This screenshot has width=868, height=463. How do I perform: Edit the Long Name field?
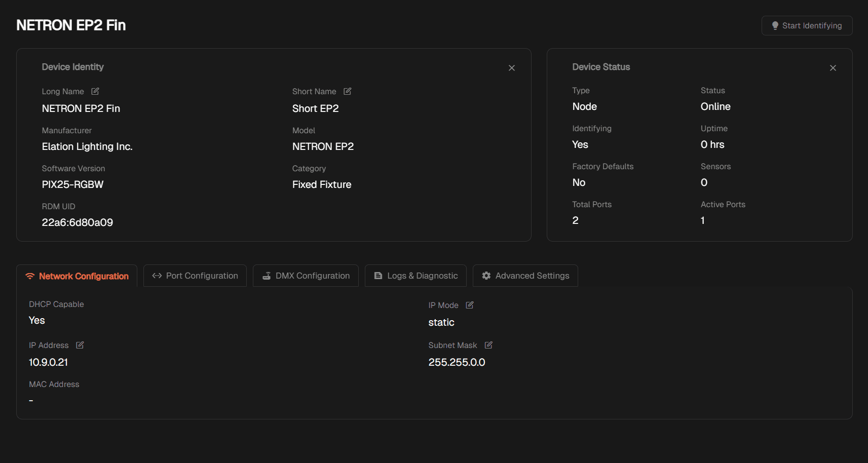95,91
